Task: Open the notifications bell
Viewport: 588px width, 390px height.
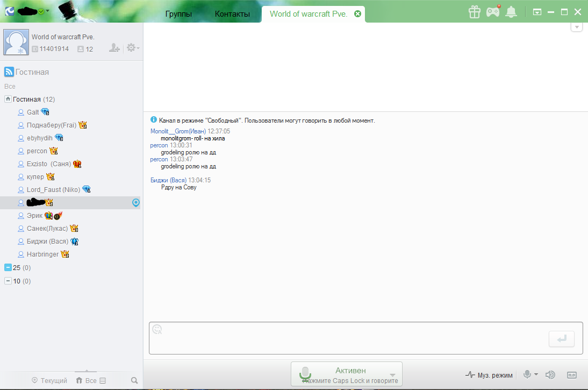Action: point(511,12)
